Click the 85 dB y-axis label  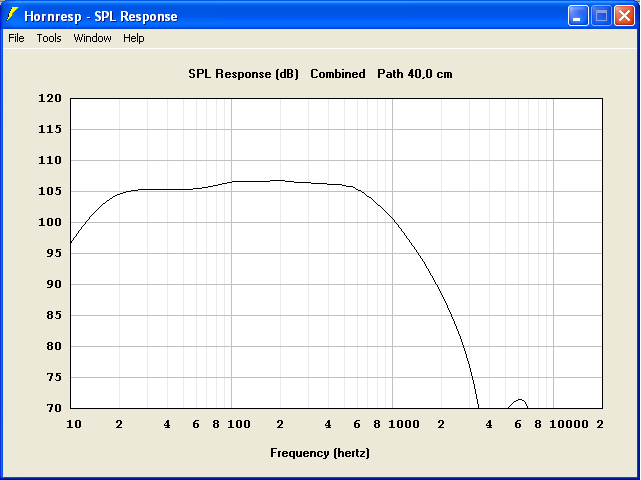[x=53, y=315]
